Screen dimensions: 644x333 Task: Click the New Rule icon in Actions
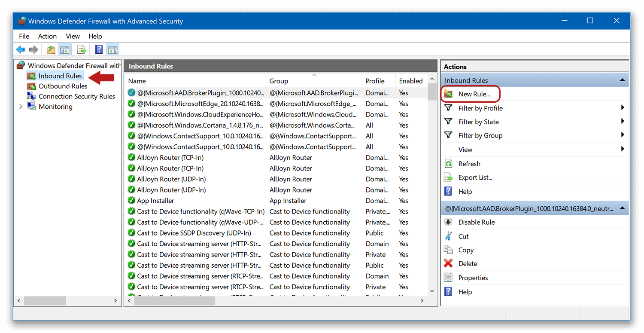pos(448,94)
